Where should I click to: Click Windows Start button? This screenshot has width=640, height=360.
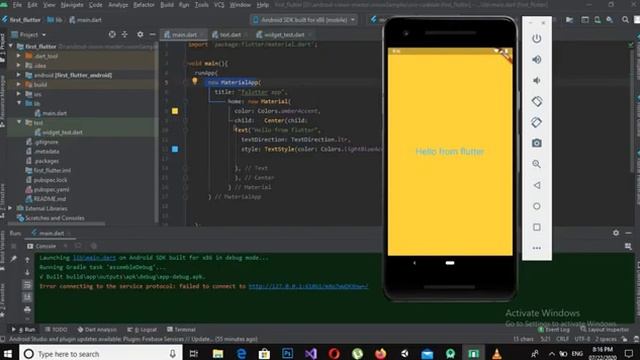(x=8, y=353)
